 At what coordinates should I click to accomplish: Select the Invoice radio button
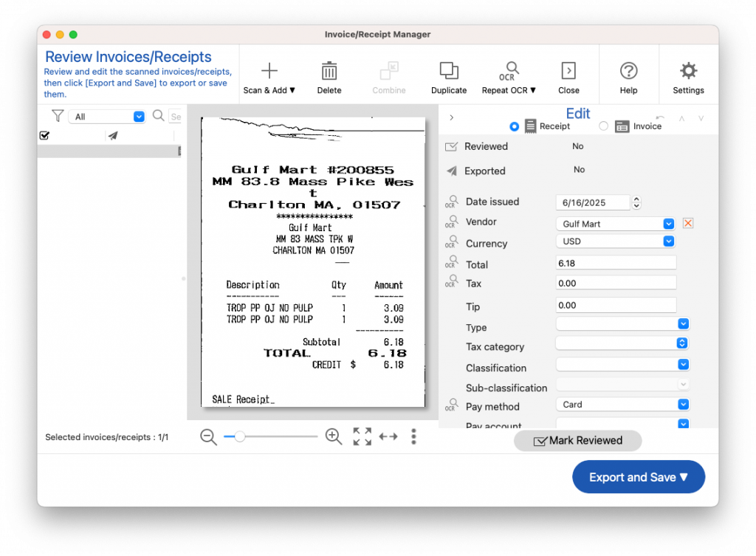pos(603,126)
